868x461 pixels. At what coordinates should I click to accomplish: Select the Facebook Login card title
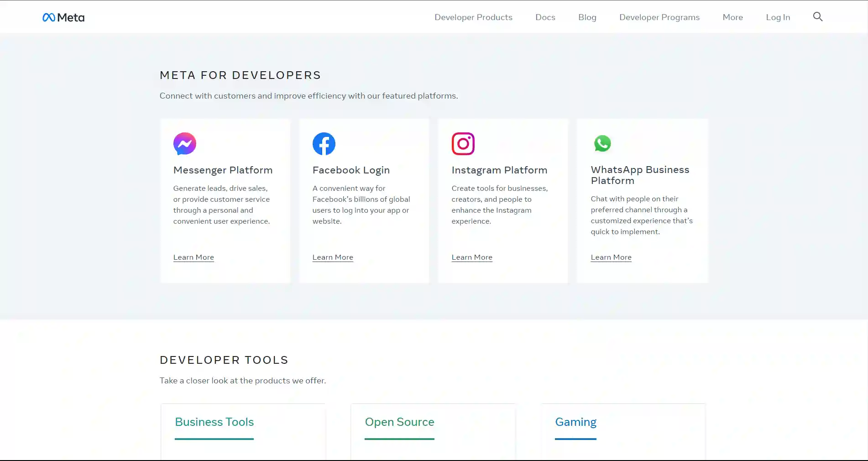351,170
